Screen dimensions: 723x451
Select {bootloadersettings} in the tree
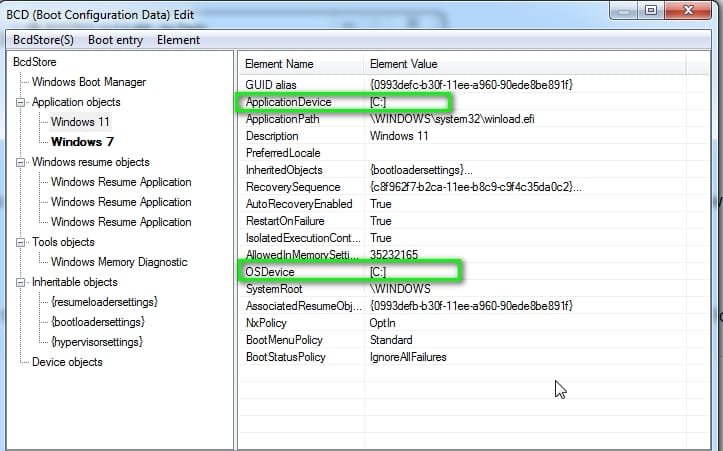click(x=97, y=322)
